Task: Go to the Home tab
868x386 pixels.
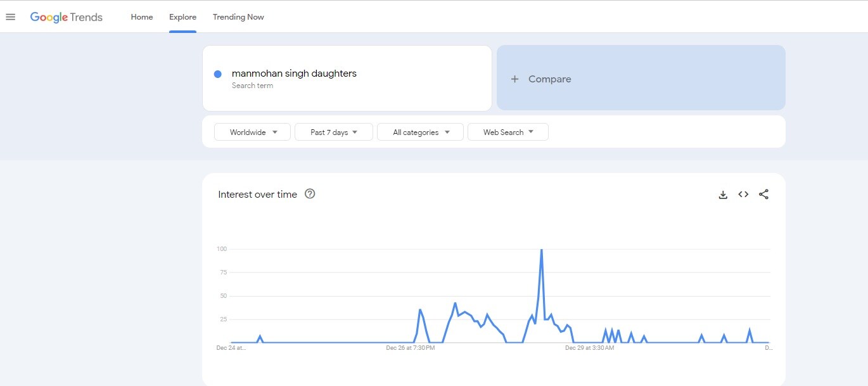Action: [142, 17]
